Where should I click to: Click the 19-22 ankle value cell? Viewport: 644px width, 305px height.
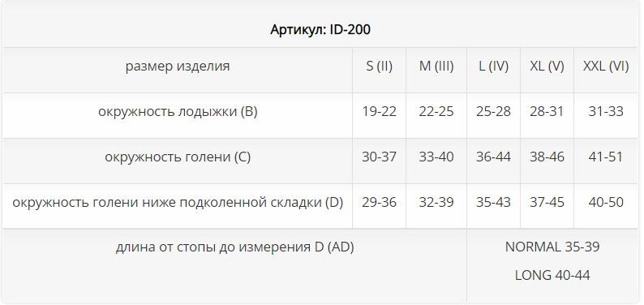pyautogui.click(x=379, y=112)
